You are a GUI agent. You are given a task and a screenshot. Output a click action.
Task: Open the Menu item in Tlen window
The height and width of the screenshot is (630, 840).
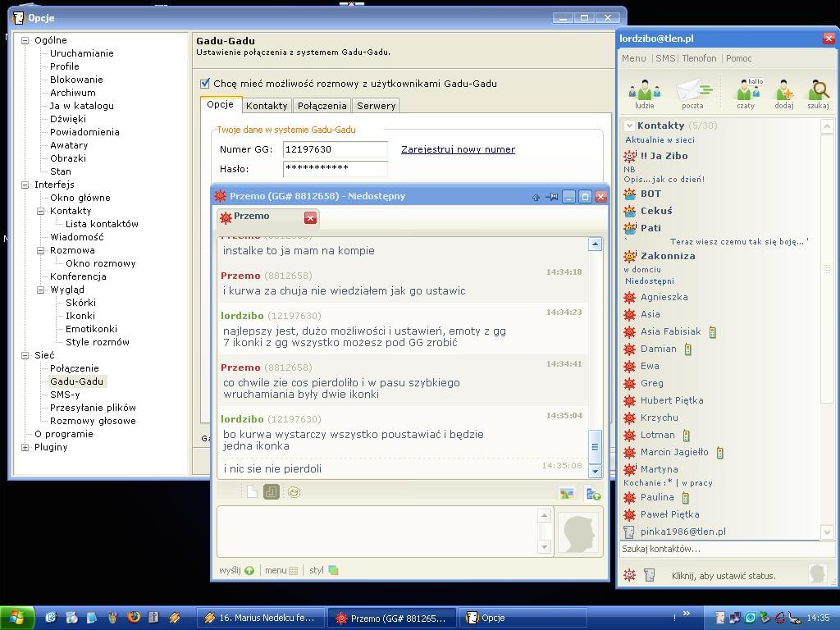(634, 58)
